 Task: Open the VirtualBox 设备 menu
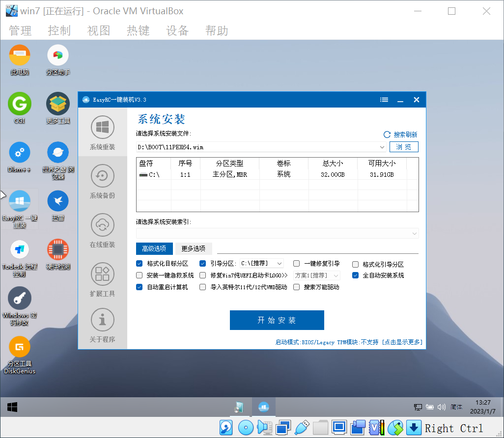point(177,31)
